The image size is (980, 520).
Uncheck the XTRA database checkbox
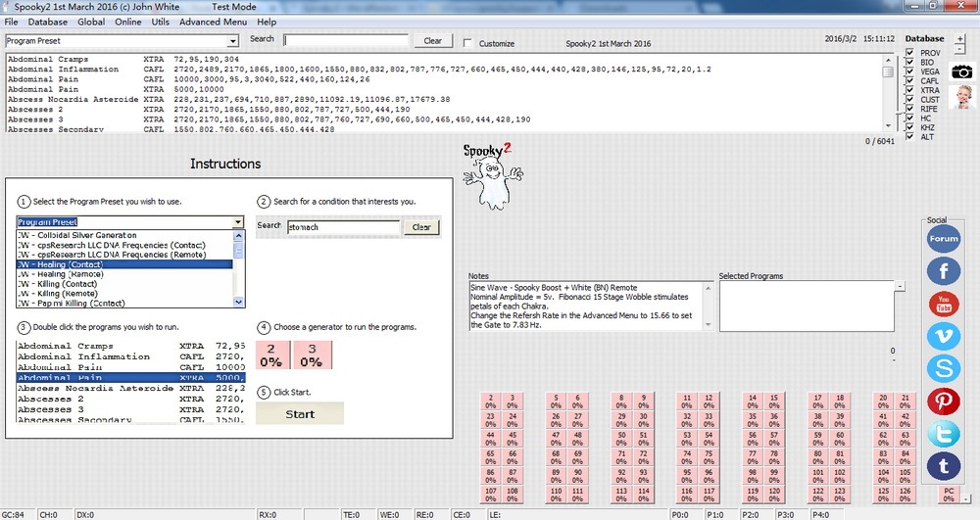tap(909, 90)
